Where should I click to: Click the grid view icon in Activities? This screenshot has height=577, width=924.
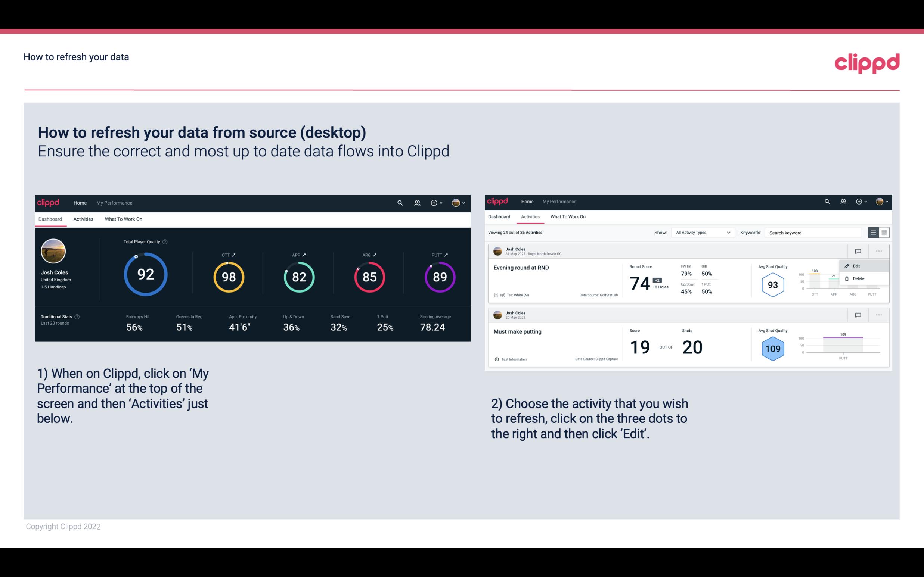coord(884,232)
